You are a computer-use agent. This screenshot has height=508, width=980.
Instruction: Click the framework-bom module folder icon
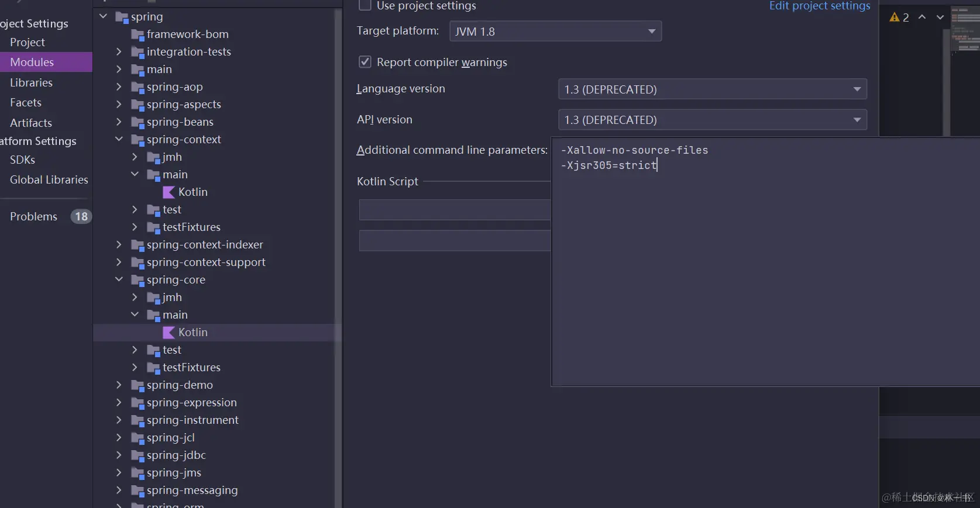(x=137, y=34)
